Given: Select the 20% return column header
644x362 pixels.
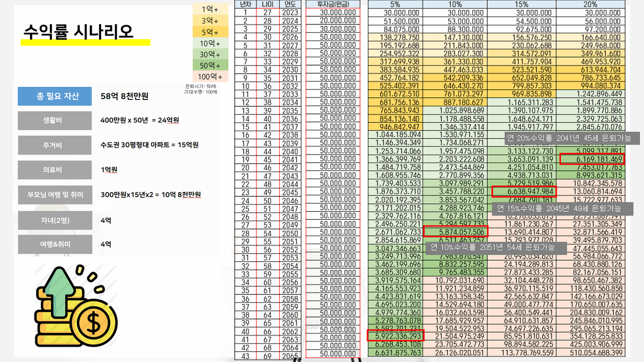Looking at the screenshot, I should click(590, 4).
